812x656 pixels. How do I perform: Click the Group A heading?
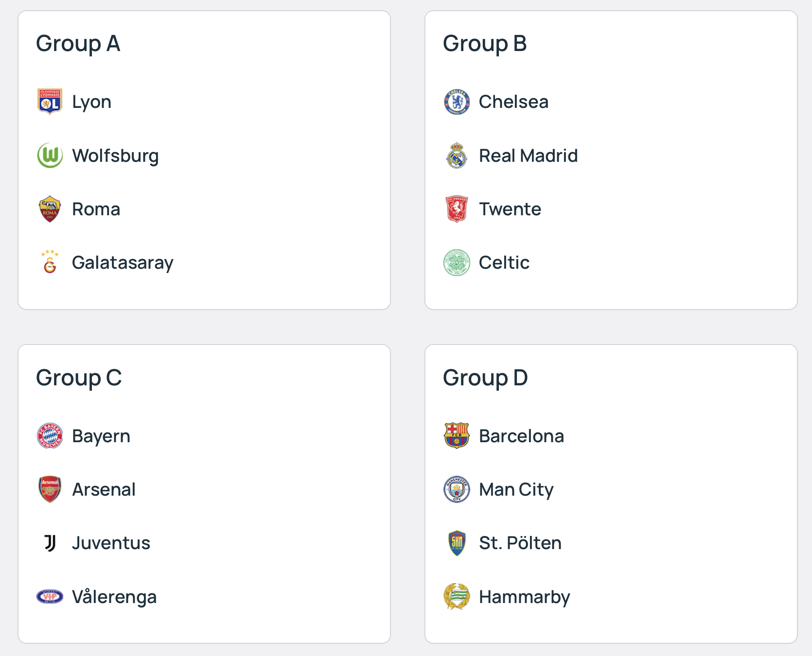click(x=78, y=43)
